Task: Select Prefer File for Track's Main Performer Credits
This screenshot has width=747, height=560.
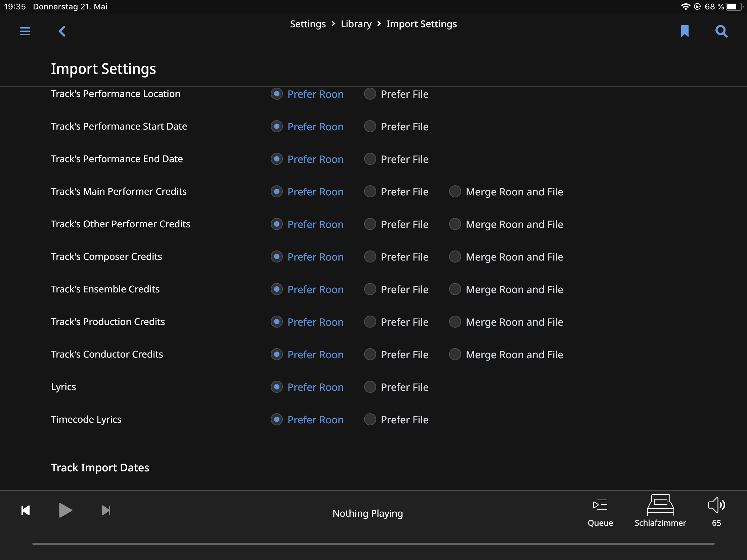Action: point(396,192)
